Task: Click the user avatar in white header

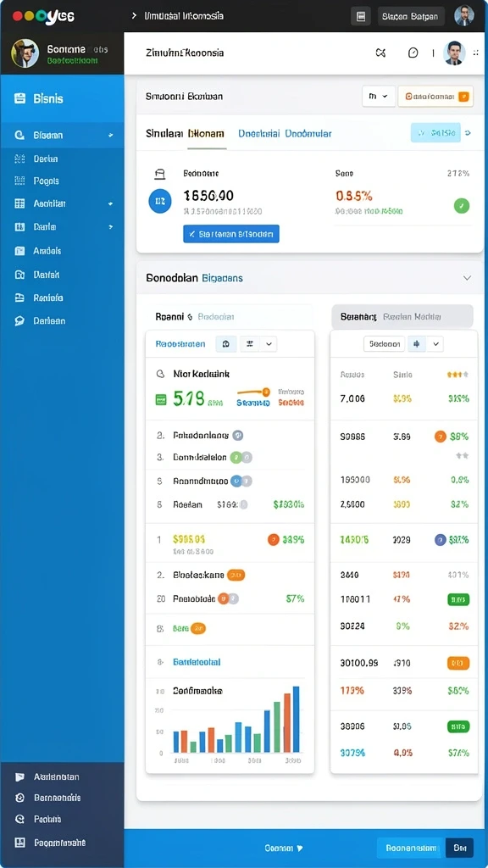Action: (454, 53)
